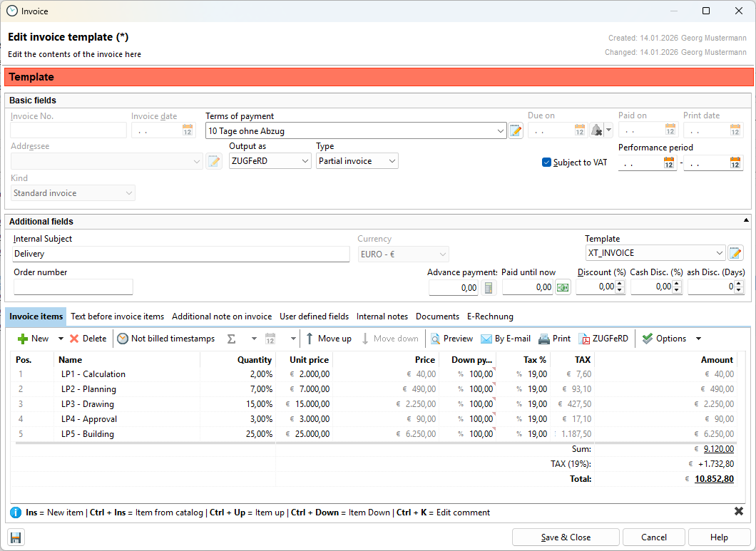The width and height of the screenshot is (756, 551).
Task: Open the Terms of payment dropdown
Action: 501,131
